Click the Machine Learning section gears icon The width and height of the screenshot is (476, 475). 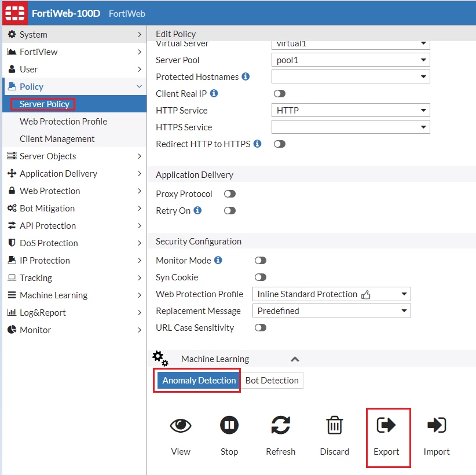[x=160, y=359]
